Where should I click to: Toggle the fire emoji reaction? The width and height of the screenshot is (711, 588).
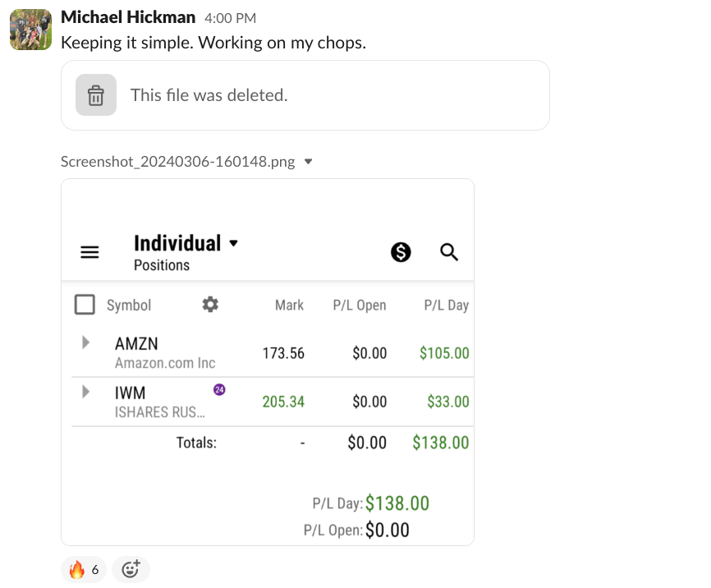(x=84, y=569)
